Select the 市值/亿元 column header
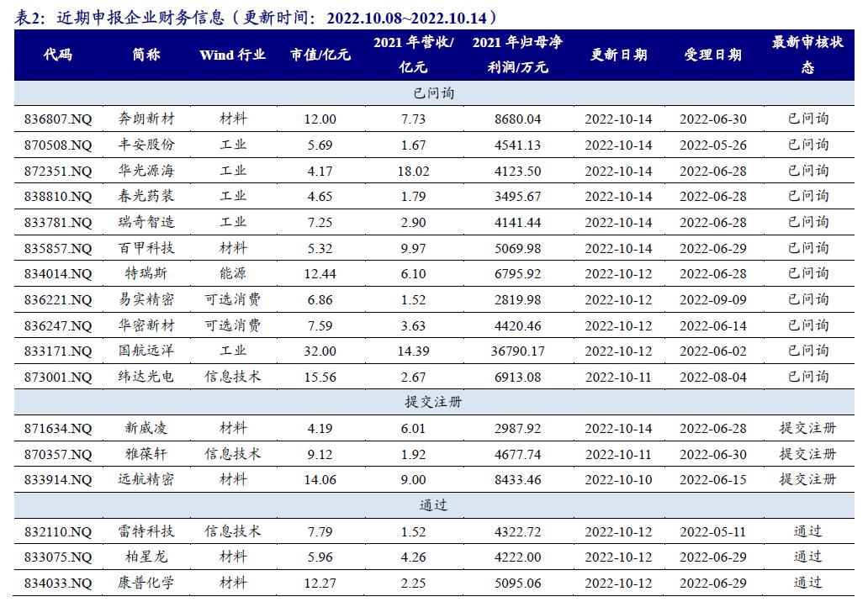 (320, 55)
